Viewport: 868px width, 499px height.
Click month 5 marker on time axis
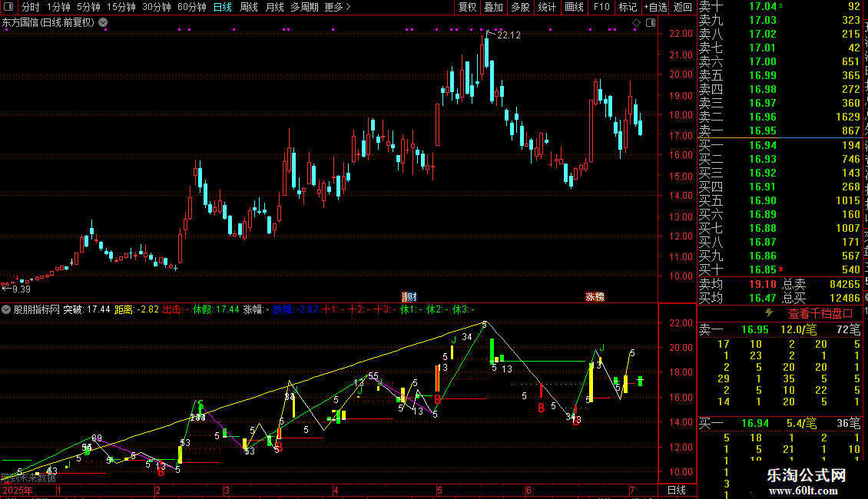[x=439, y=490]
